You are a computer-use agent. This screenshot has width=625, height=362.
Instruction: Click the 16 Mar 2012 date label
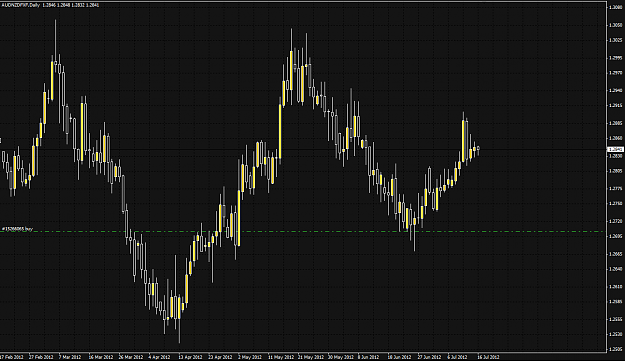pos(100,357)
